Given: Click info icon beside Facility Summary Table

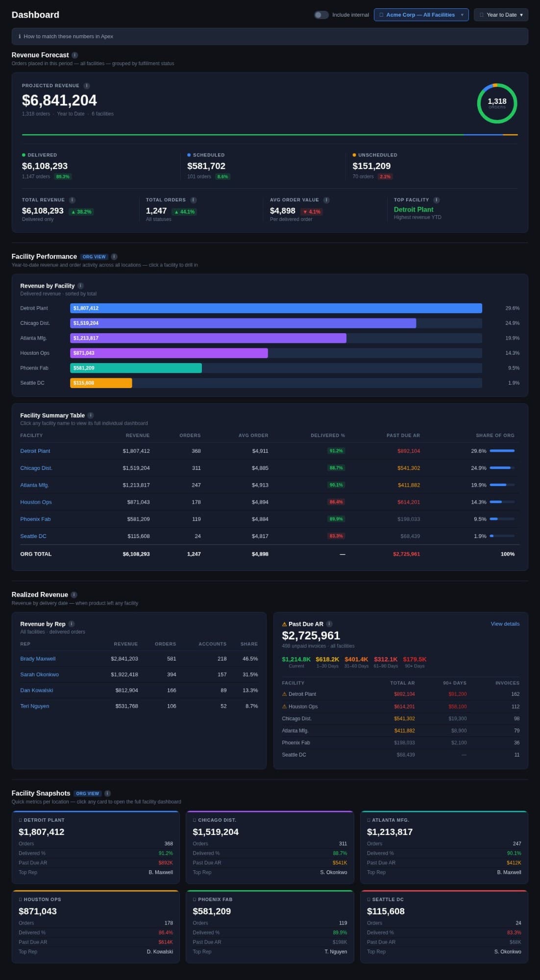Looking at the screenshot, I should point(91,416).
